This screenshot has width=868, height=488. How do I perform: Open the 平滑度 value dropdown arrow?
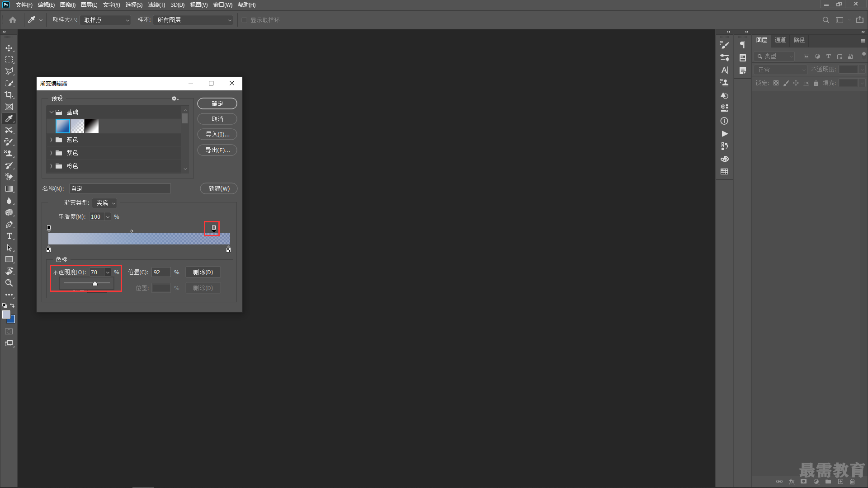108,217
